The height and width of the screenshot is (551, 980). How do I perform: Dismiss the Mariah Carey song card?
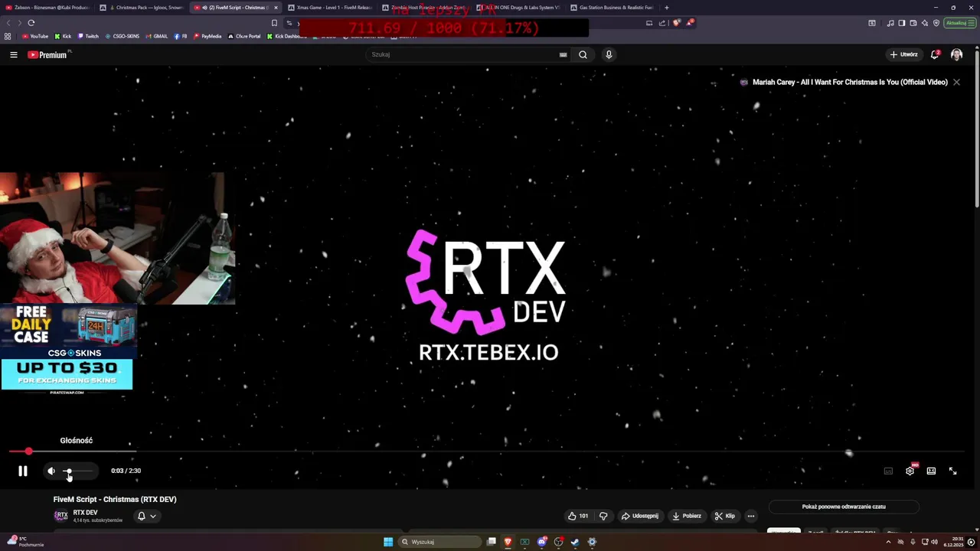pos(956,82)
